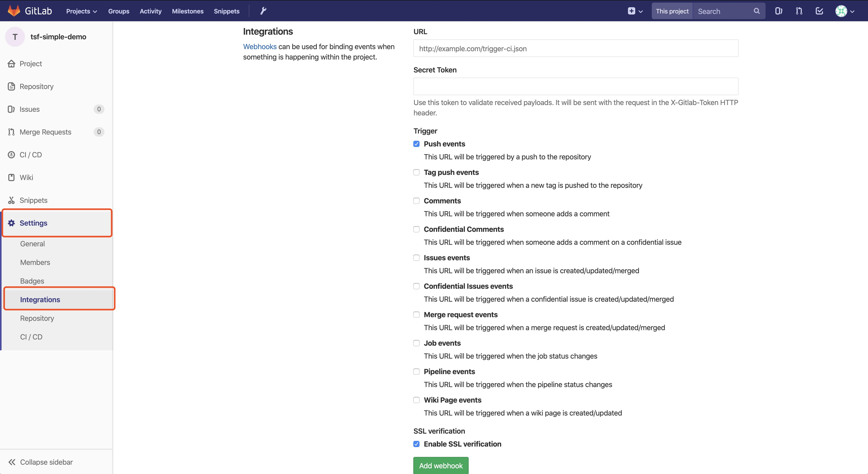This screenshot has width=868, height=474.
Task: Open the CI / CD rocket sidebar item
Action: pyautogui.click(x=31, y=155)
